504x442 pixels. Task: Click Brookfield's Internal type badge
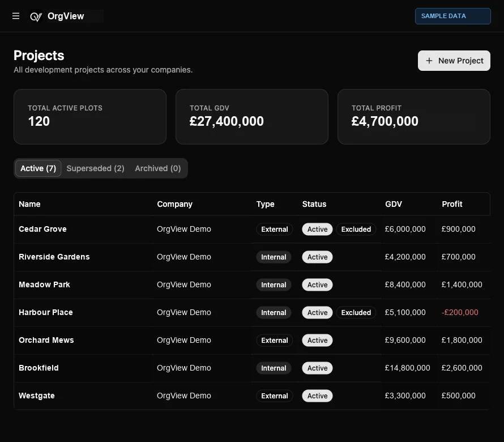[274, 368]
